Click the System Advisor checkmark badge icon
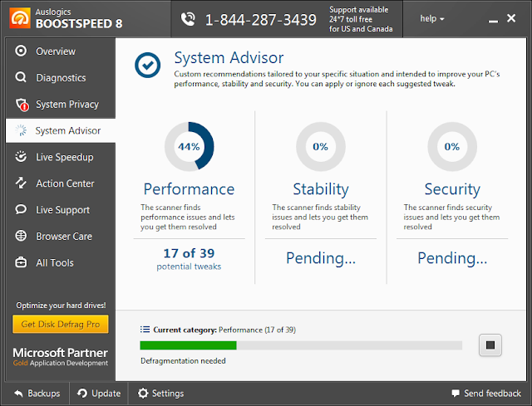Viewport: 532px width, 406px height. (148, 65)
